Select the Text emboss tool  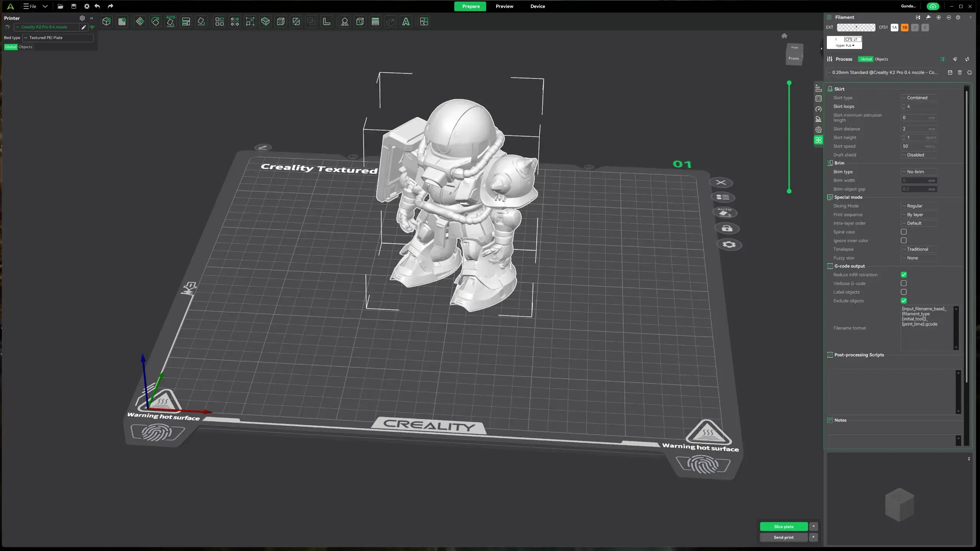pos(406,22)
